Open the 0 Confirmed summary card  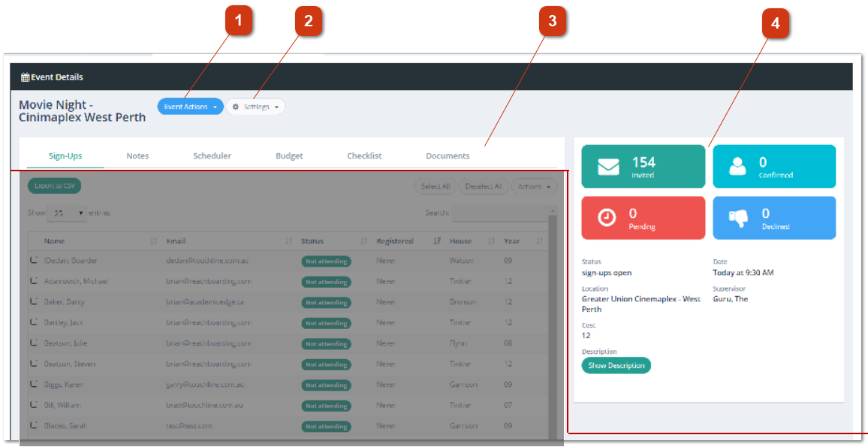pyautogui.click(x=774, y=166)
